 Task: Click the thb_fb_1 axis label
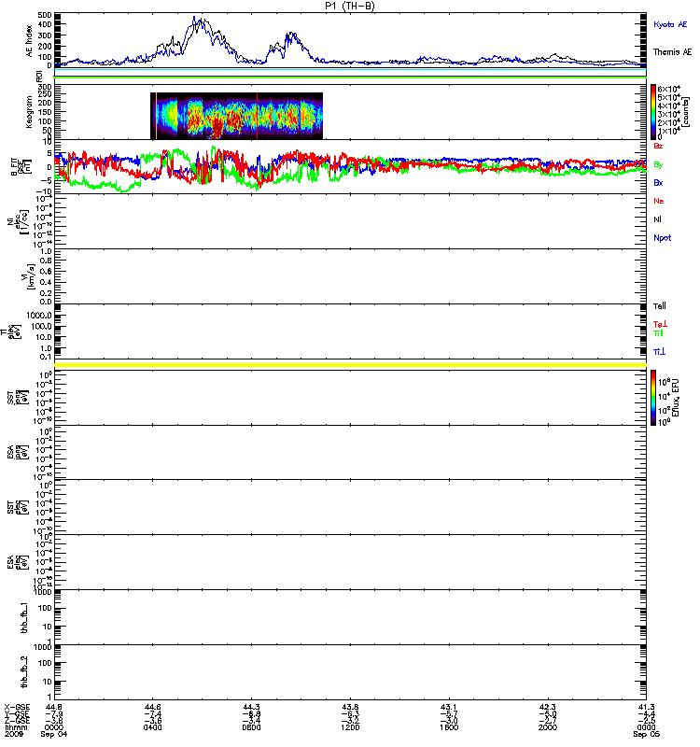pyautogui.click(x=24, y=618)
